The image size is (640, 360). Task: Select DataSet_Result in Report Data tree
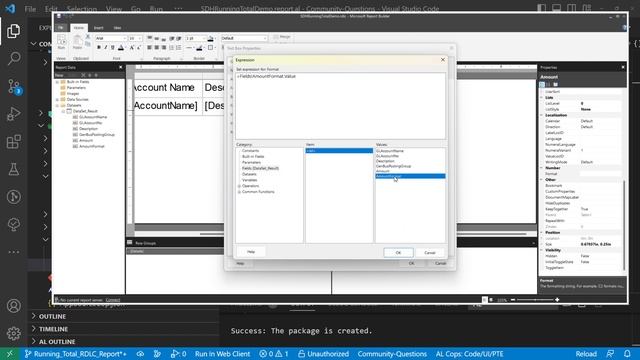point(85,111)
